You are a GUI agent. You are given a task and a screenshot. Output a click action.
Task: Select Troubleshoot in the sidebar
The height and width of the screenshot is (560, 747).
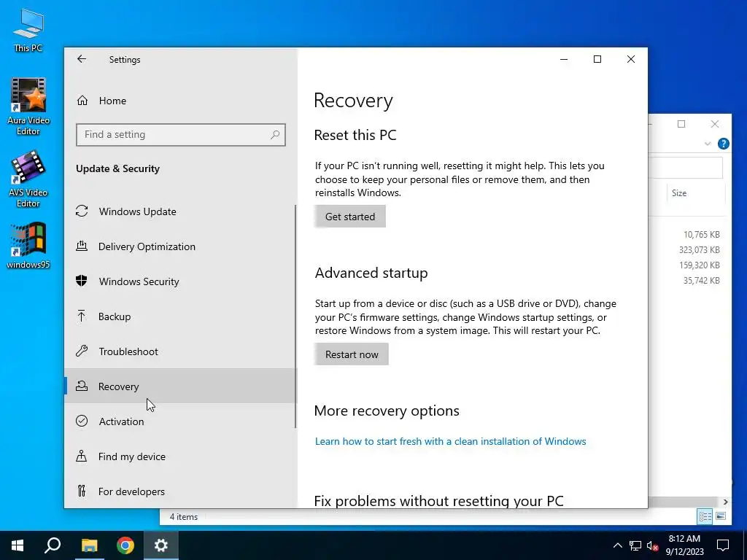pos(180,351)
